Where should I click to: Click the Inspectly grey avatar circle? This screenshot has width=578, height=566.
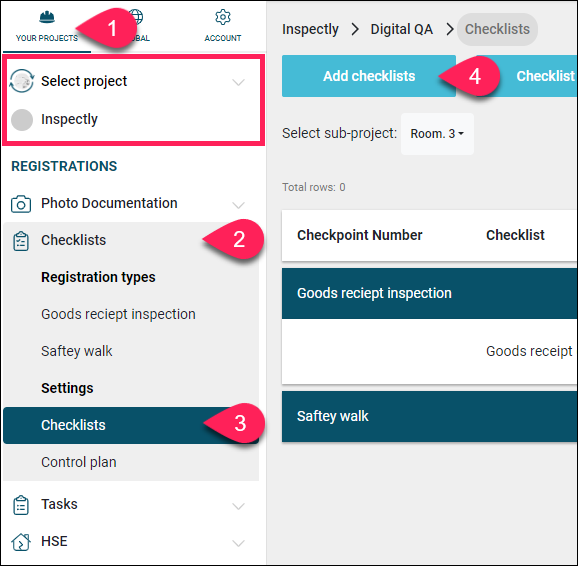tap(22, 119)
